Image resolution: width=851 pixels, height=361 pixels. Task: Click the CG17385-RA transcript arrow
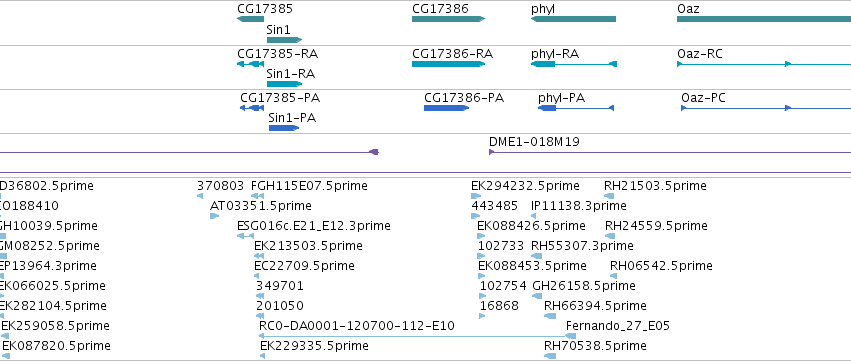(250, 64)
